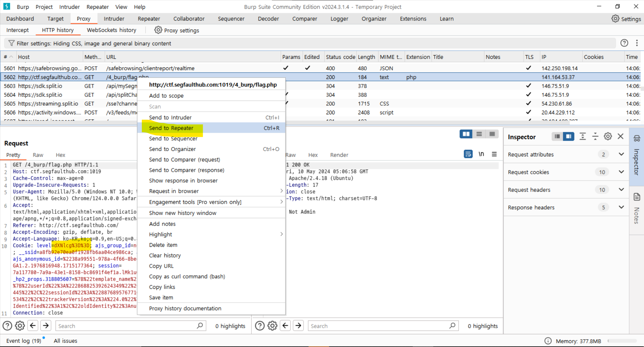Sort history by # column
Screen dimensions: 644x347
pos(8,57)
